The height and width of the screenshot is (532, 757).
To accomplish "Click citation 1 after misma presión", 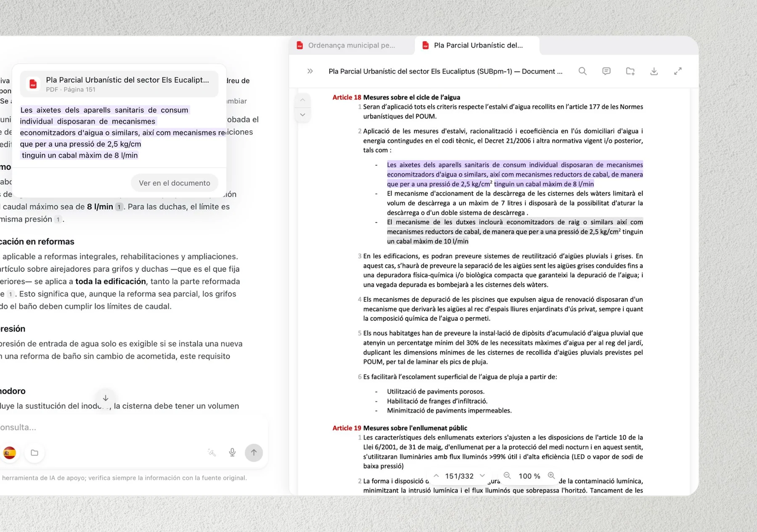I will [x=58, y=219].
